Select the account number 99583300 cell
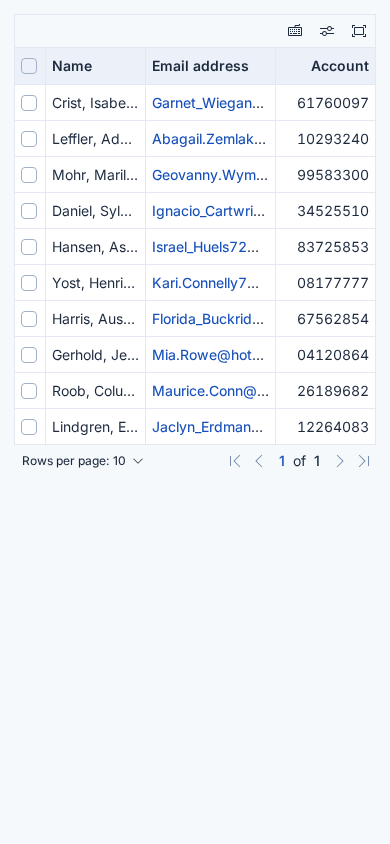This screenshot has height=844, width=390. coord(325,175)
